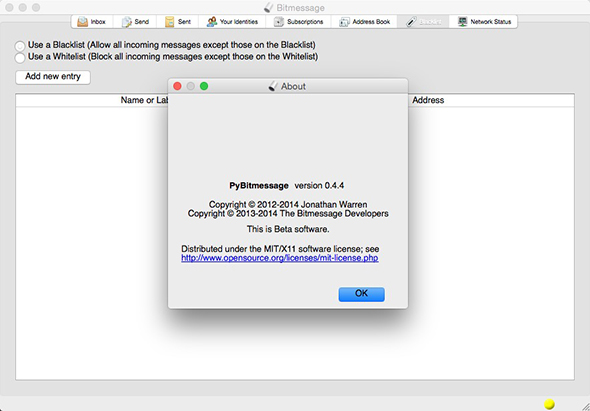590x411 pixels.
Task: Open the MIT license hyperlink
Action: [x=280, y=258]
